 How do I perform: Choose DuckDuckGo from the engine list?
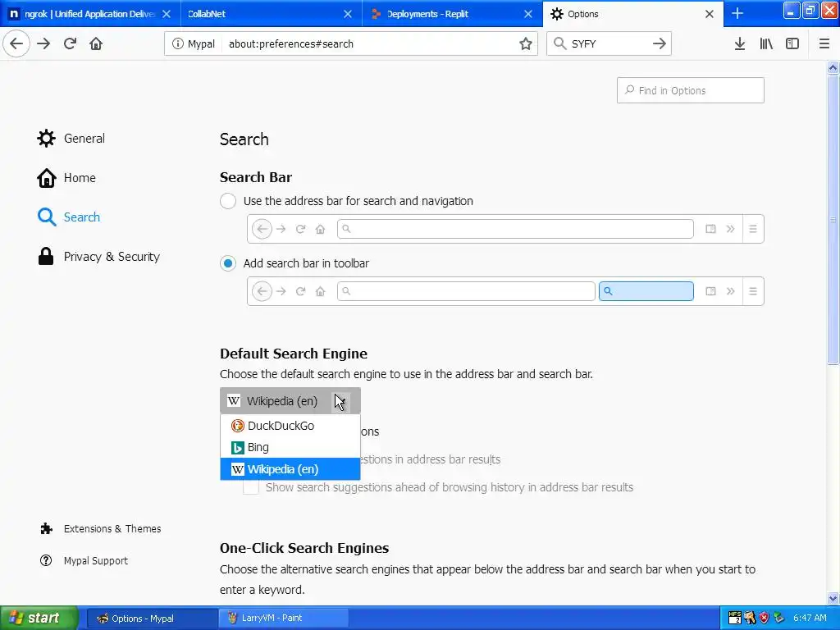pyautogui.click(x=290, y=426)
